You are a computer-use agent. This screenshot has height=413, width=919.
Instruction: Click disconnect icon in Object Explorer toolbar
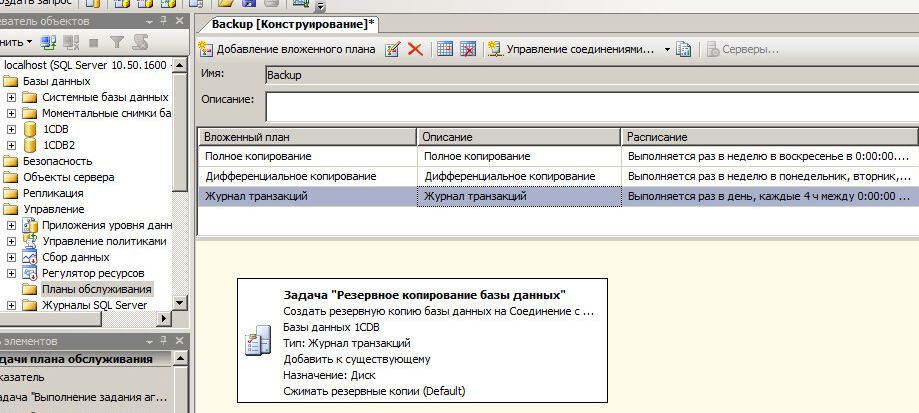[71, 42]
